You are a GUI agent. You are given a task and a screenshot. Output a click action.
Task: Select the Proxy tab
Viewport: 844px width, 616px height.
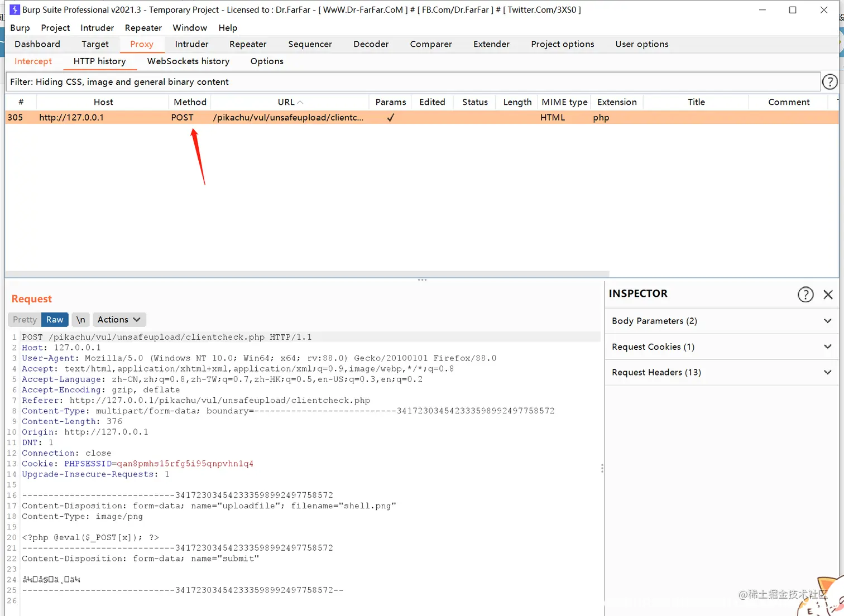click(x=142, y=44)
